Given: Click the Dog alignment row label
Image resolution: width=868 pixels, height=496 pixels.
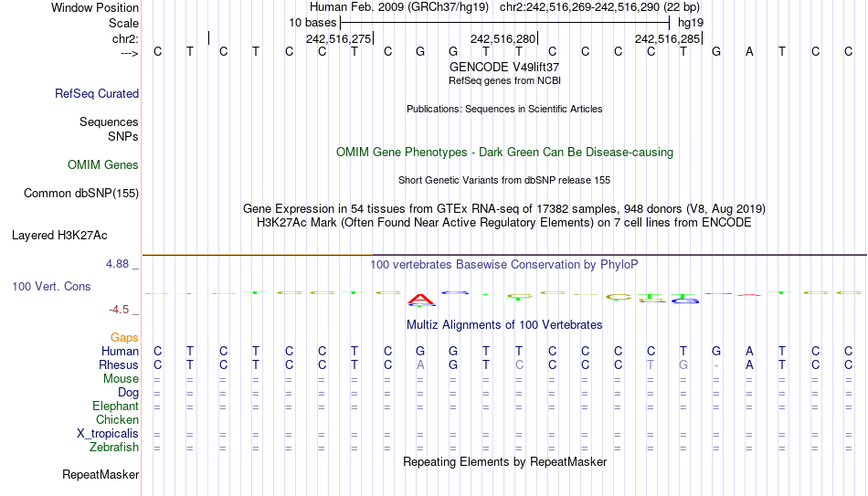Looking at the screenshot, I should (x=129, y=393).
